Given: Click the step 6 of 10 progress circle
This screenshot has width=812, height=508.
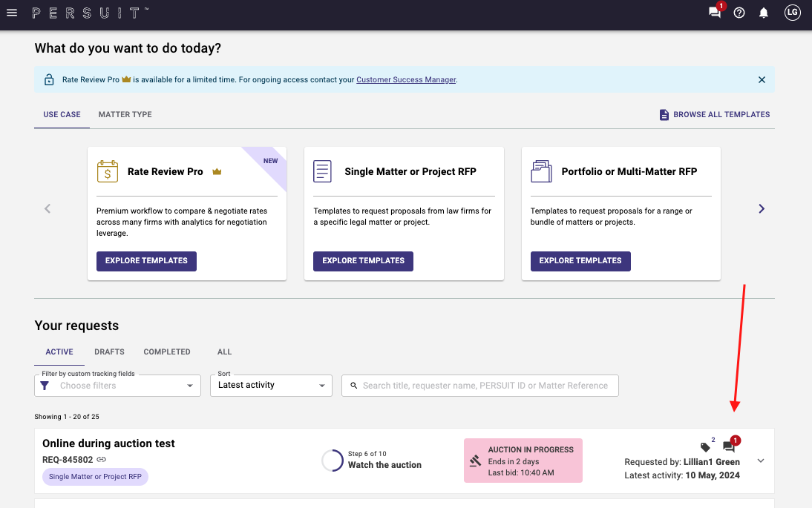Looking at the screenshot, I should point(333,461).
